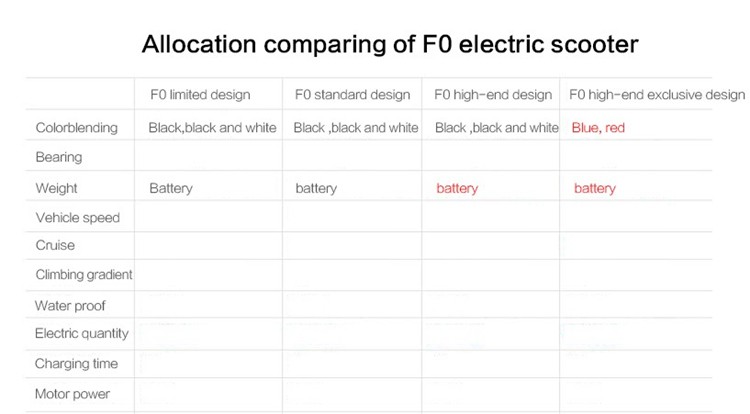Select the 'F0 high-end exclusive design' header

(657, 95)
